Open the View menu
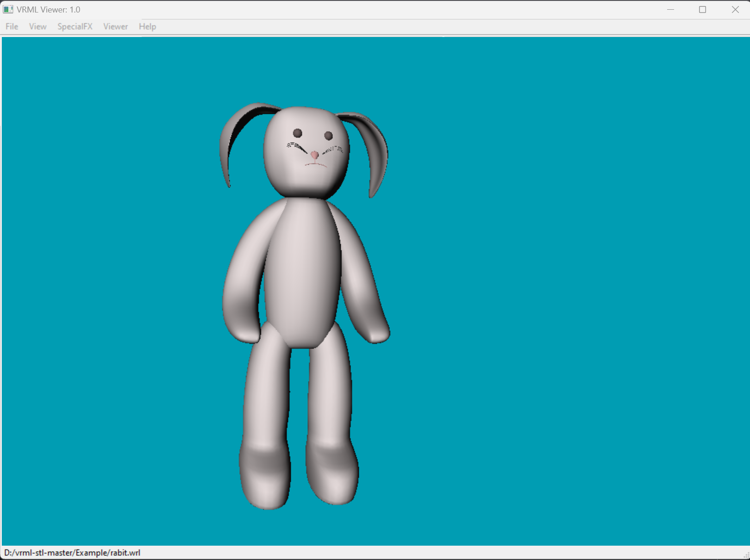The height and width of the screenshot is (560, 750). [37, 26]
